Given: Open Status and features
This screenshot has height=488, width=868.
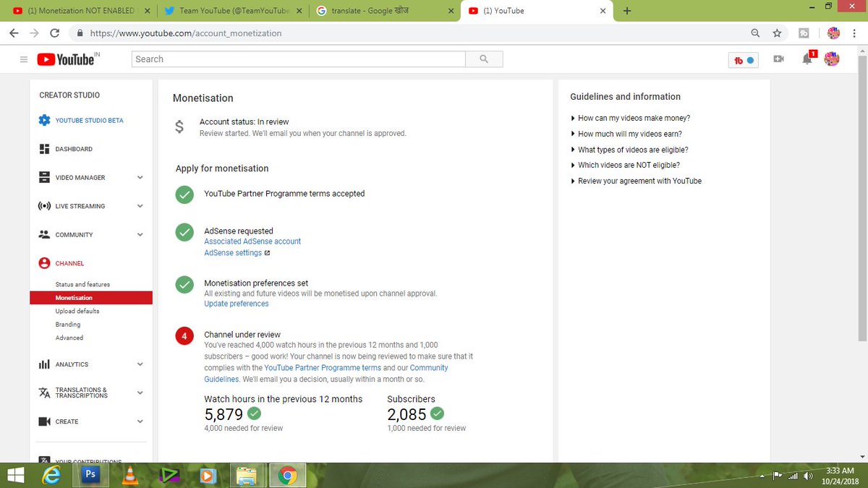Looking at the screenshot, I should point(82,284).
